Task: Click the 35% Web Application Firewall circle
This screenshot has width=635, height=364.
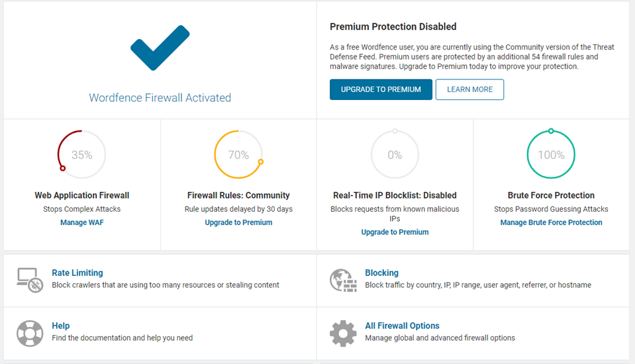Action: click(x=81, y=155)
